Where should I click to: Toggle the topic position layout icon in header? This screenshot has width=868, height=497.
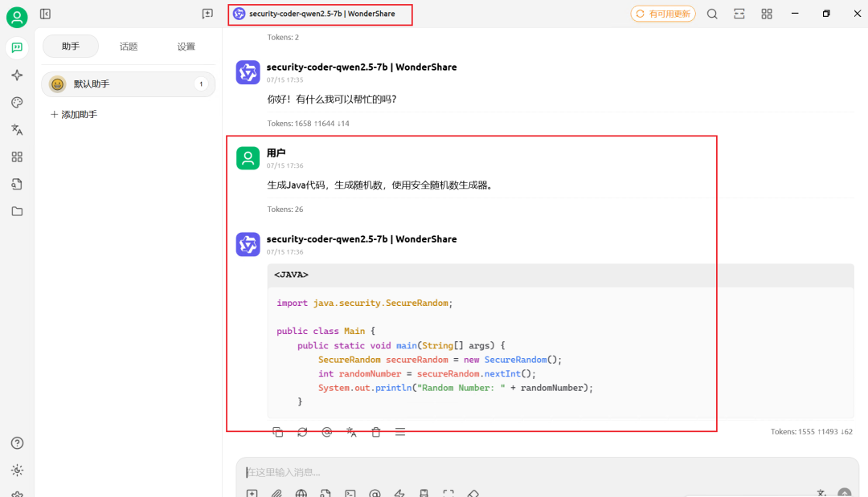coord(739,14)
